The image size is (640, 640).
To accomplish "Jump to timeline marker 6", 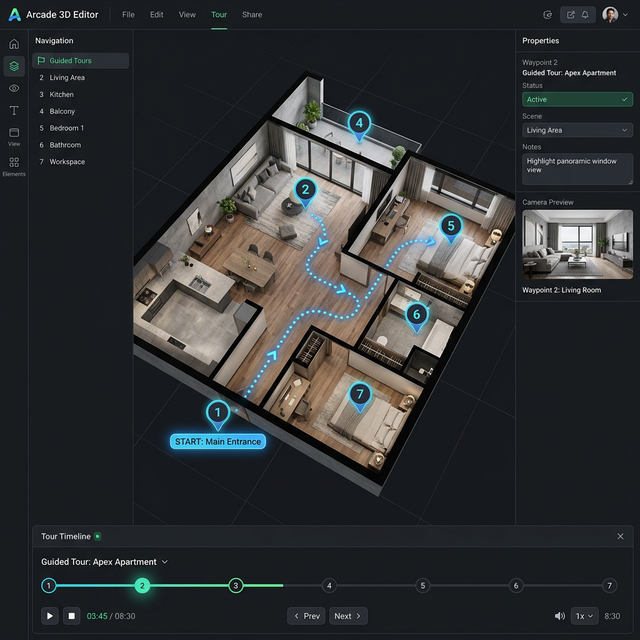I will 516,586.
